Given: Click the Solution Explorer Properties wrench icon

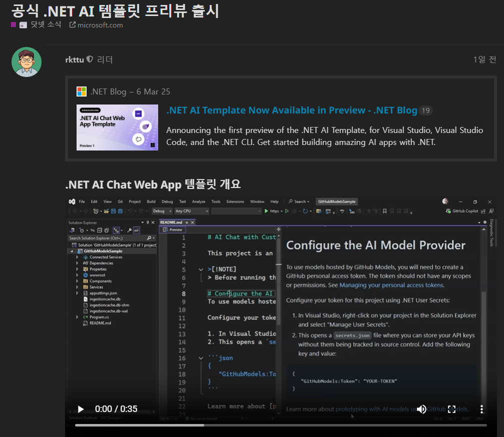Looking at the screenshot, I should pos(130,230).
